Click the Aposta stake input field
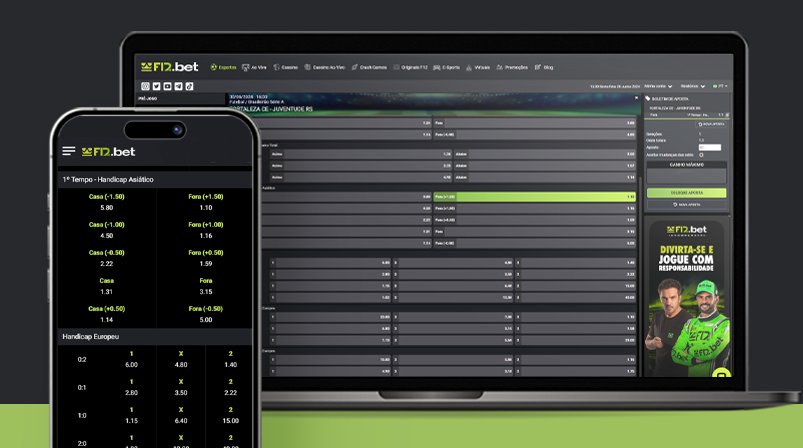Screen dimensions: 803x448 point(710,147)
